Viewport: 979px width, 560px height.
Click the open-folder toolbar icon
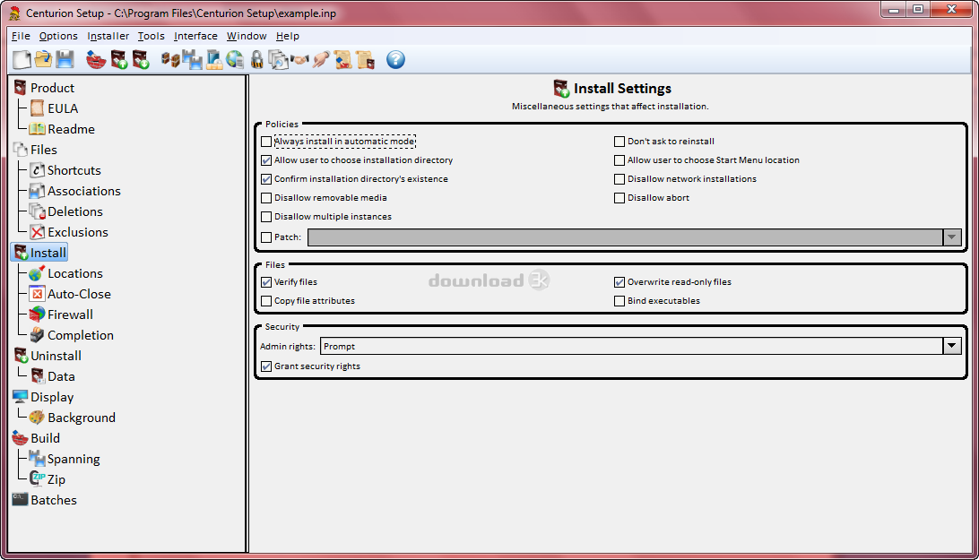43,60
